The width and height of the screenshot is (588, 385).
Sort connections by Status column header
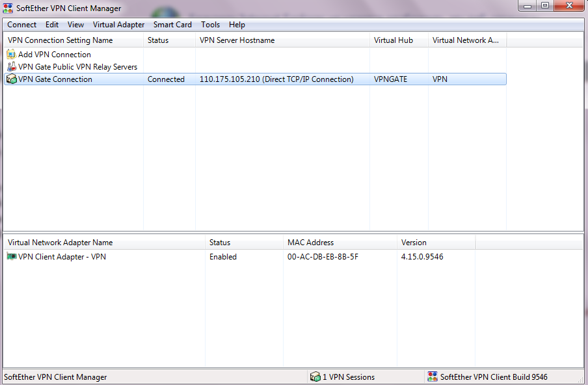170,40
